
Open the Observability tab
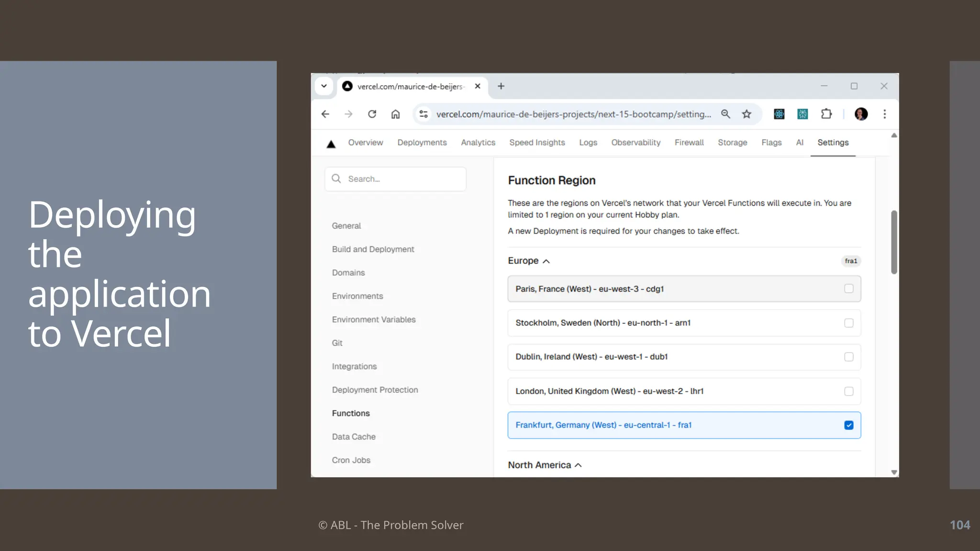coord(635,143)
